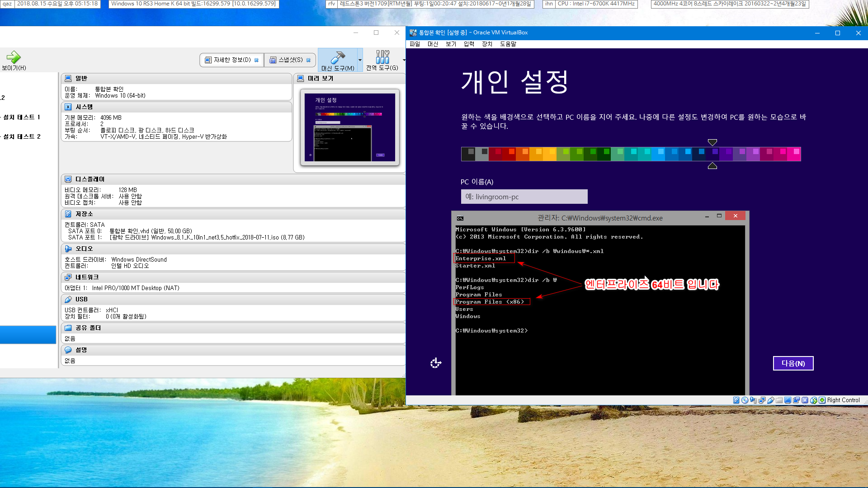The width and height of the screenshot is (868, 488).
Task: Click 'Right Control' host key label
Action: pyautogui.click(x=843, y=400)
